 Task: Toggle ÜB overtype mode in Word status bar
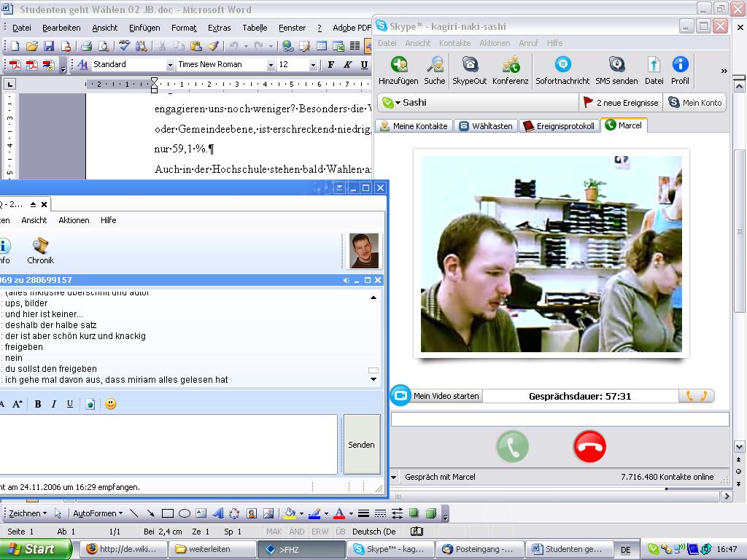[340, 532]
